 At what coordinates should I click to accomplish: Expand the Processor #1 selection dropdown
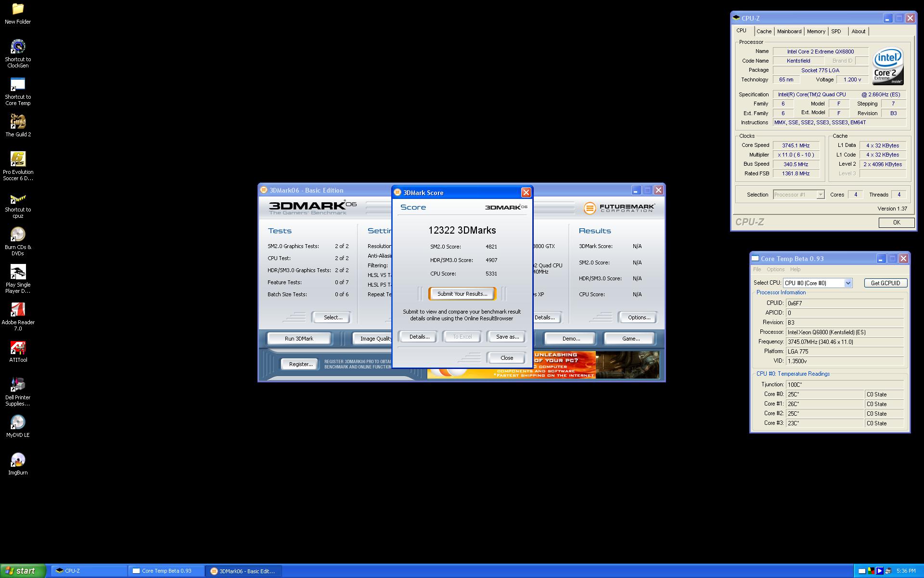(x=821, y=195)
